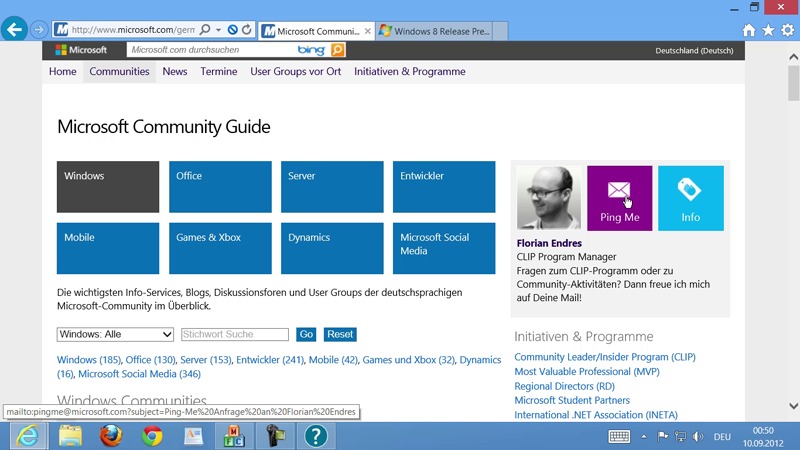
Task: Click Deutschland (Deutsch) region link
Action: click(x=694, y=51)
